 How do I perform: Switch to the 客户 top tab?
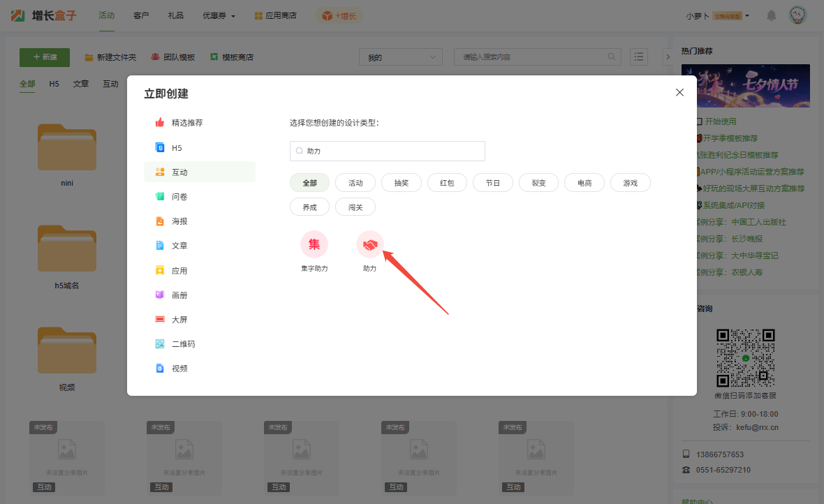[x=141, y=15]
